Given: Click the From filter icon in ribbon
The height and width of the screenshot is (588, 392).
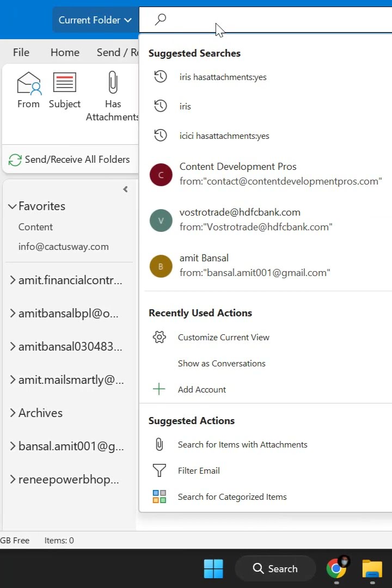Looking at the screenshot, I should tap(29, 83).
